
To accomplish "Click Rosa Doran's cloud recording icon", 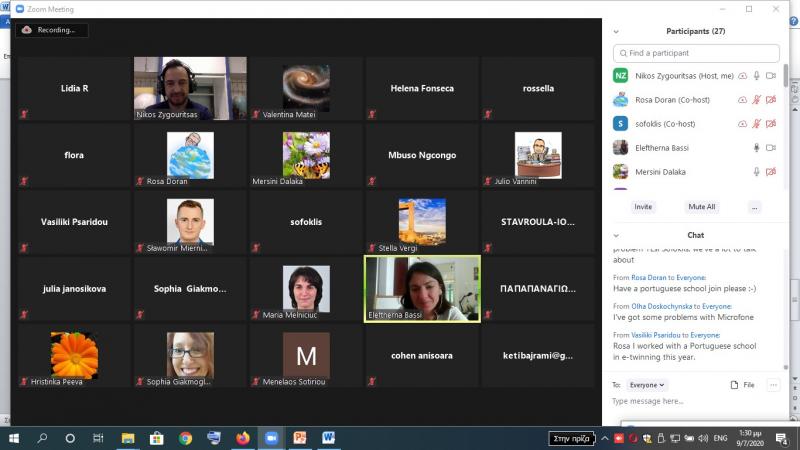I will (x=742, y=100).
